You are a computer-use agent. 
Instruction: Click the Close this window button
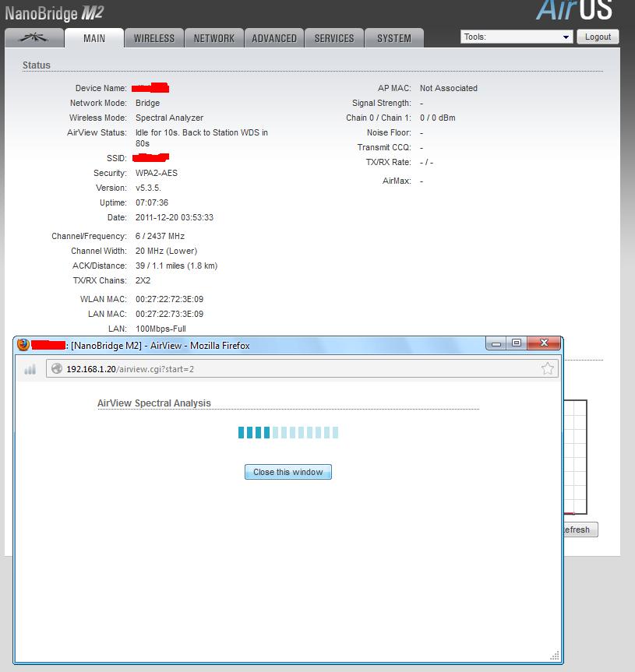(288, 472)
